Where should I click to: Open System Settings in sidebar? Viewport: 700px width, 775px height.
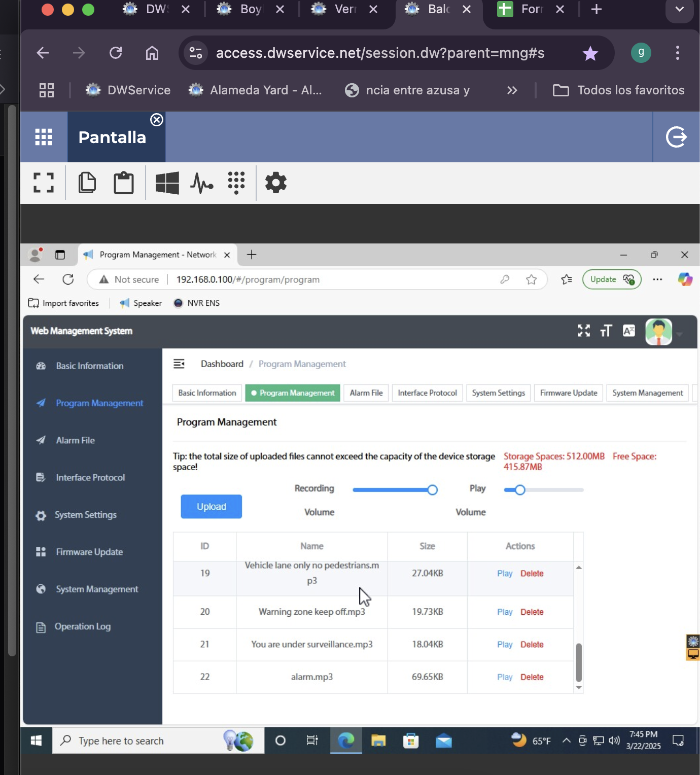click(x=86, y=515)
